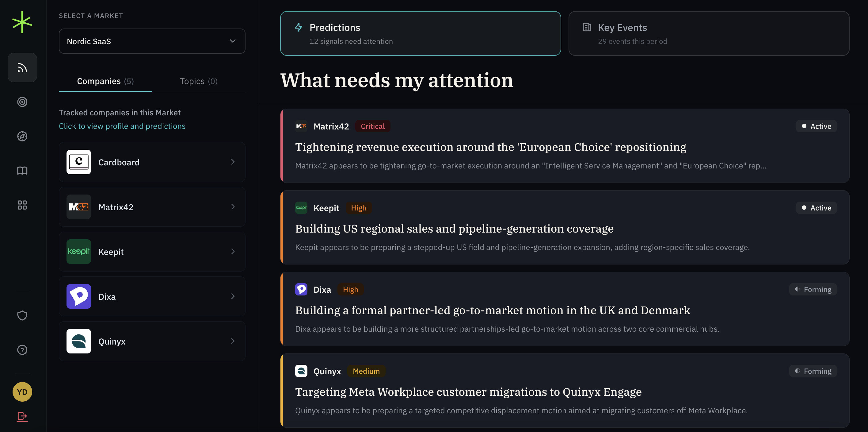
Task: Click Dixa card description about partnerships-led motion
Action: click(507, 329)
